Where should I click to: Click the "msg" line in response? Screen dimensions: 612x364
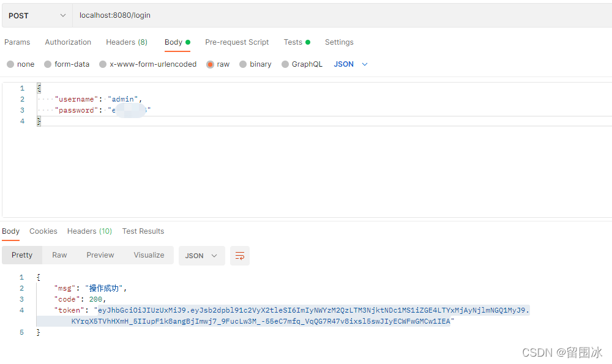coord(91,288)
